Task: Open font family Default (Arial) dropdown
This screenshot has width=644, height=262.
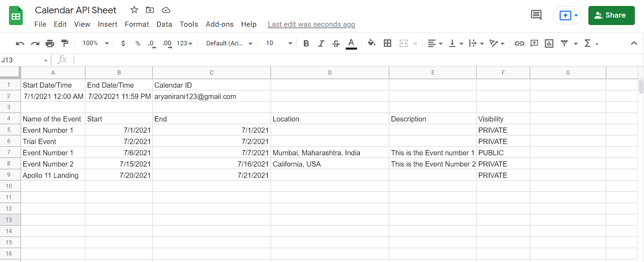Action: click(229, 43)
